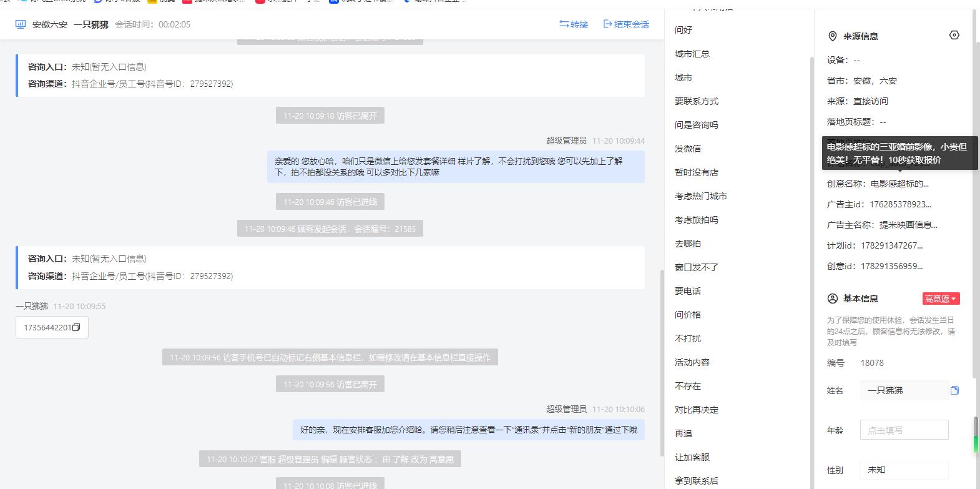Click session time 00:02:05
Viewport: 980px width, 489px height.
pos(174,24)
